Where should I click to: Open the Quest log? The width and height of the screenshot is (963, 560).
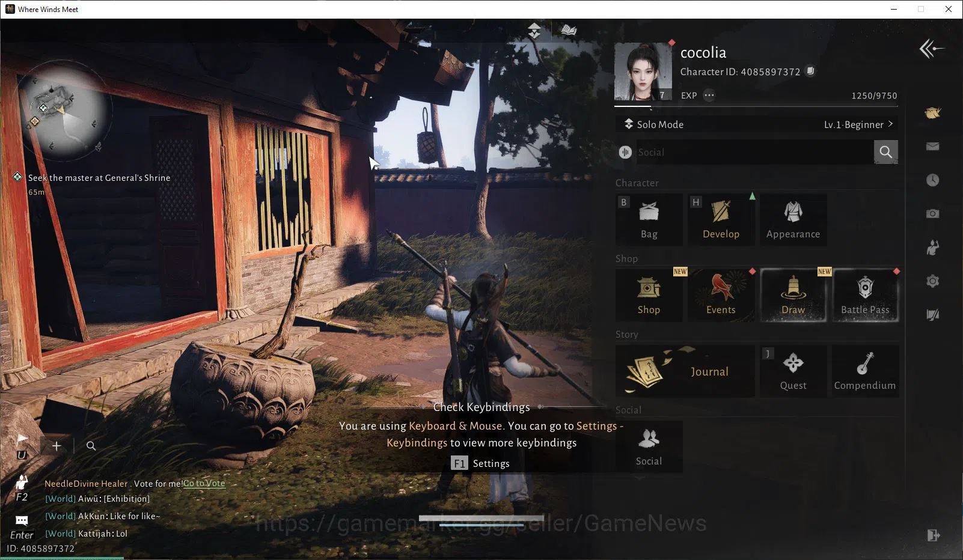pos(793,371)
